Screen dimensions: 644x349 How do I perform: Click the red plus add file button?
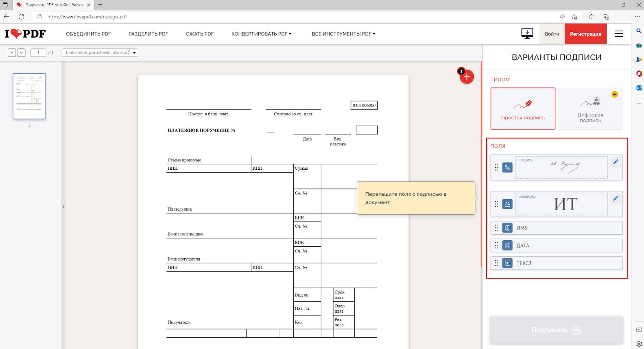point(467,77)
